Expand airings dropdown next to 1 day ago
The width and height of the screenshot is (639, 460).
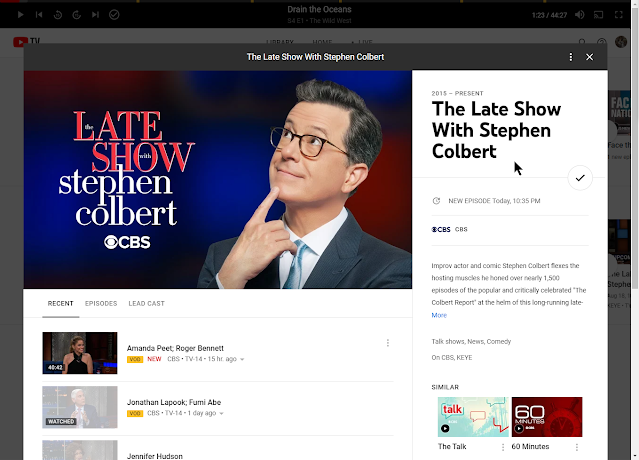point(222,414)
